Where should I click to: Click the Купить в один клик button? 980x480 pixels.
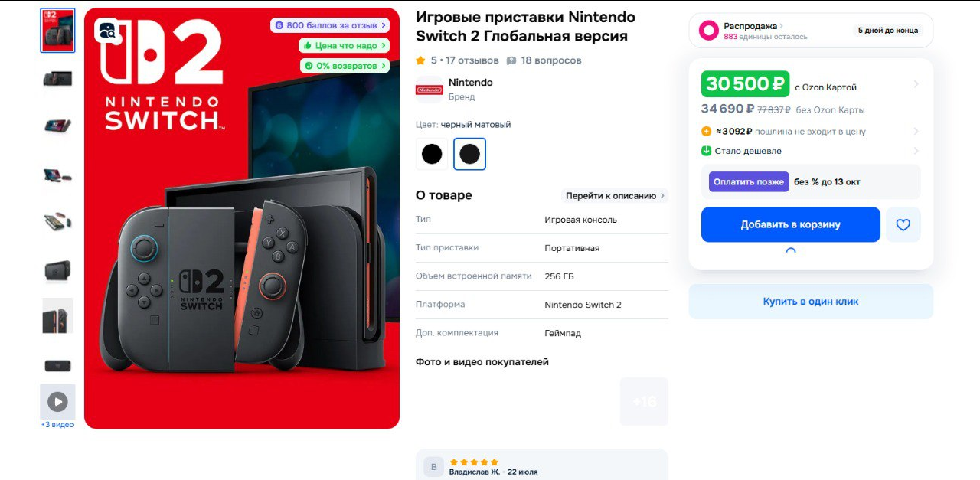point(811,302)
